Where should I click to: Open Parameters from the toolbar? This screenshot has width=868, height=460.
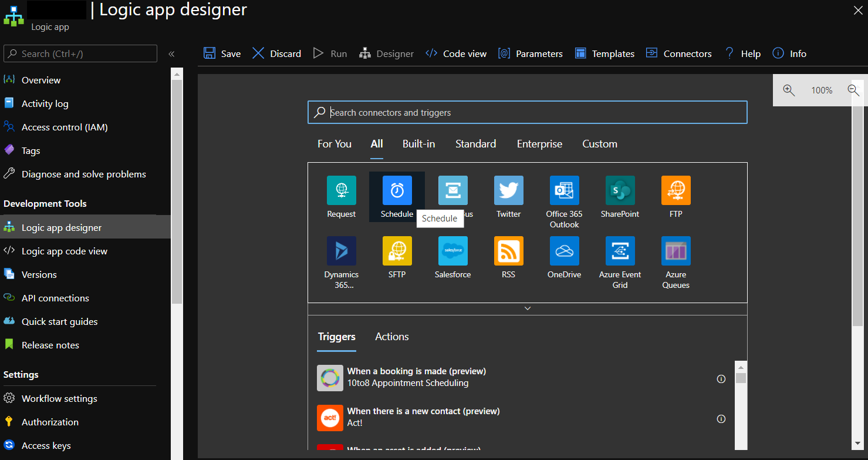530,53
